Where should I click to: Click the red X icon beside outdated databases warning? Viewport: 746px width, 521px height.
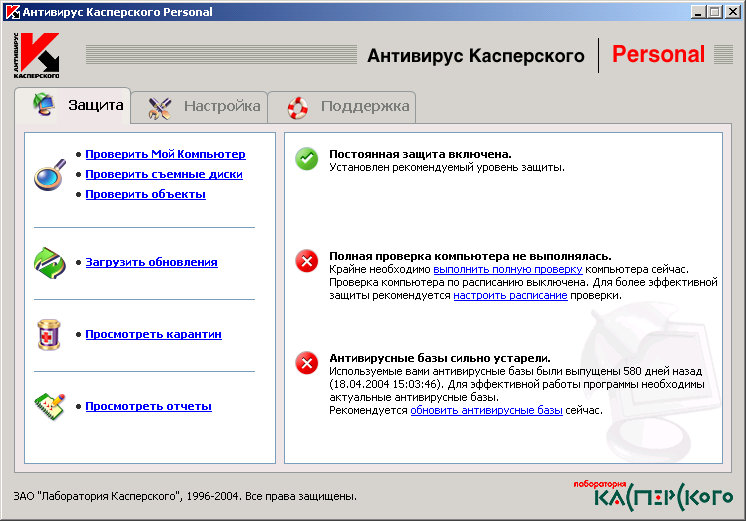[307, 363]
